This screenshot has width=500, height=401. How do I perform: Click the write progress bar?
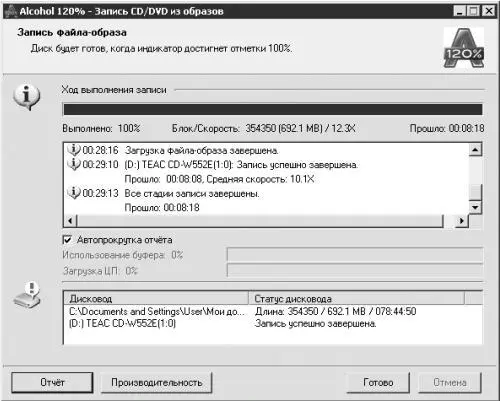273,109
